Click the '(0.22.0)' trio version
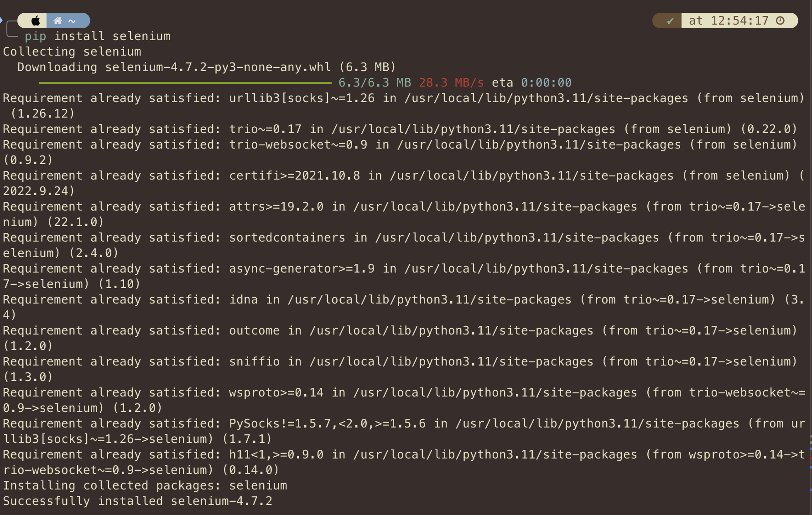Image resolution: width=812 pixels, height=515 pixels. tap(769, 129)
